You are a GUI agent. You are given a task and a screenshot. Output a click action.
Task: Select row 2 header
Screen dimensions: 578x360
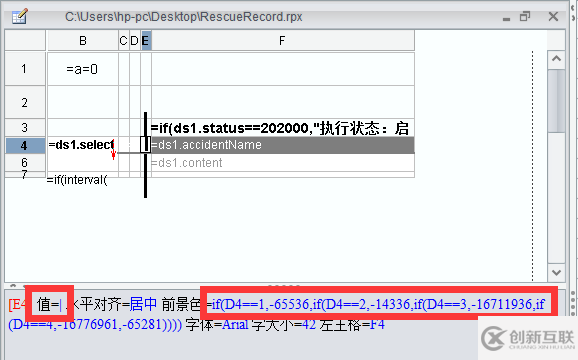[x=24, y=102]
